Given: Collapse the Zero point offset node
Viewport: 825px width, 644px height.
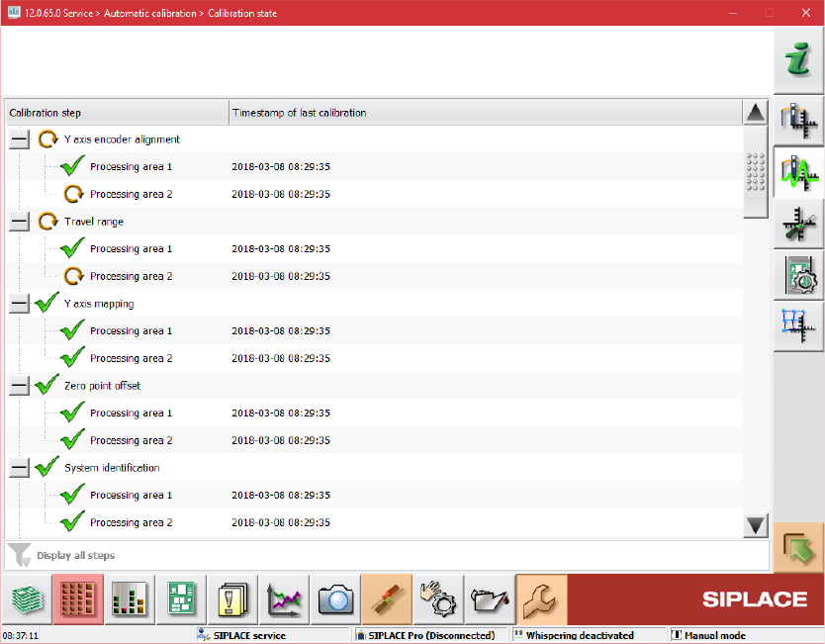Looking at the screenshot, I should click(x=19, y=386).
